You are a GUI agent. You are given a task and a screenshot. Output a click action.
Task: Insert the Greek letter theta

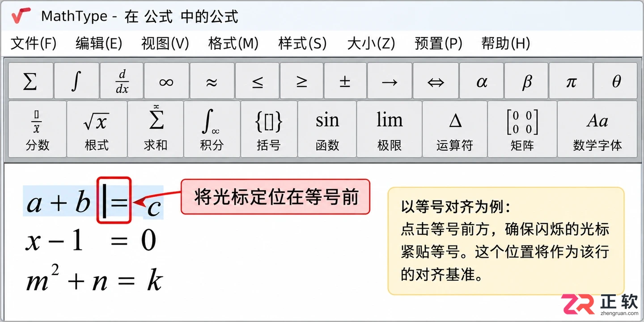[616, 81]
